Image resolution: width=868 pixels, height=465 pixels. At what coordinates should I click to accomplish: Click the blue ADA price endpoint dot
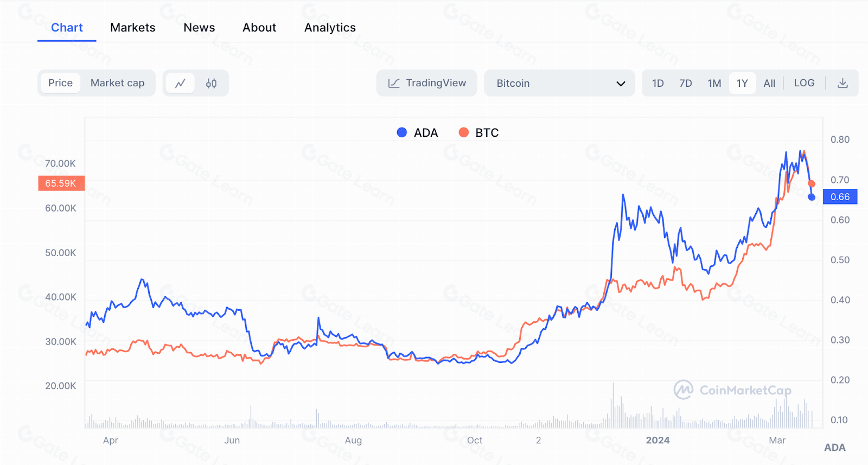pos(812,197)
